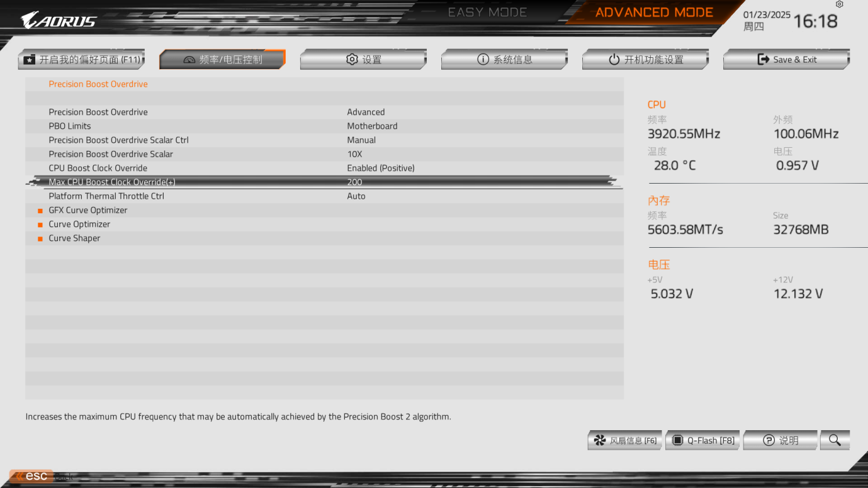The width and height of the screenshot is (868, 488).
Task: Open the 说明 help button
Action: tap(781, 440)
